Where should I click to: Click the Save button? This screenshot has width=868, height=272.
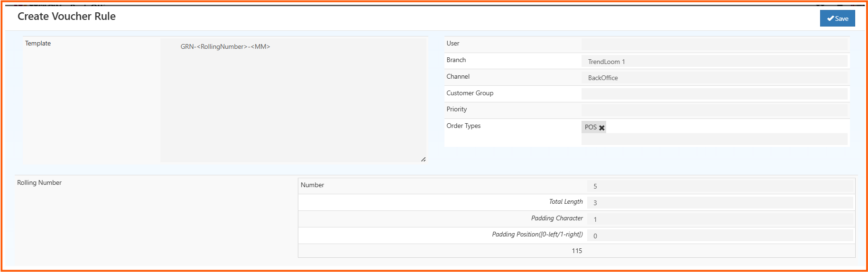[837, 18]
